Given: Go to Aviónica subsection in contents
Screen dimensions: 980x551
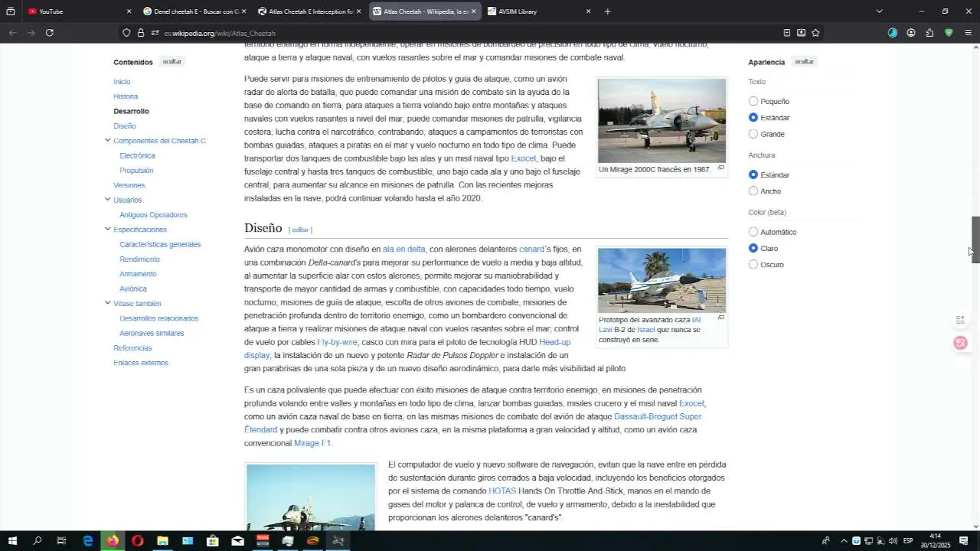Looking at the screenshot, I should (x=133, y=289).
